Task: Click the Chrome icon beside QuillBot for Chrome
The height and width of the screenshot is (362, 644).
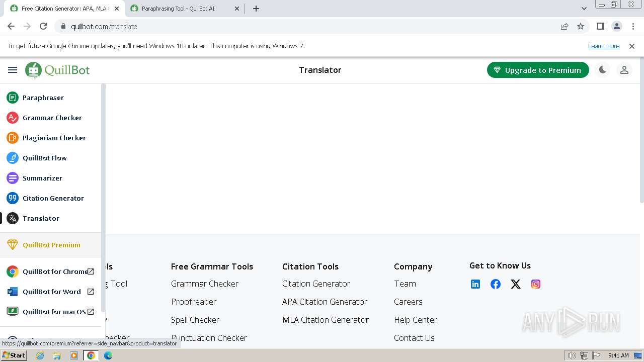Action: 13,271
